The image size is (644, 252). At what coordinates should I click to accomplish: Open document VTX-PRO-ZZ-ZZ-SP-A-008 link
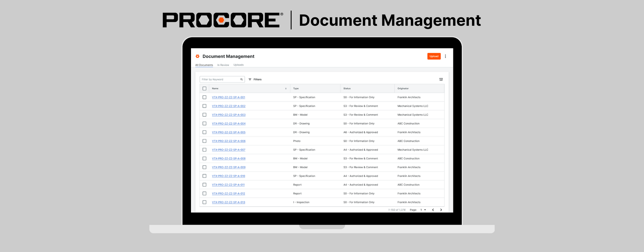click(x=229, y=159)
